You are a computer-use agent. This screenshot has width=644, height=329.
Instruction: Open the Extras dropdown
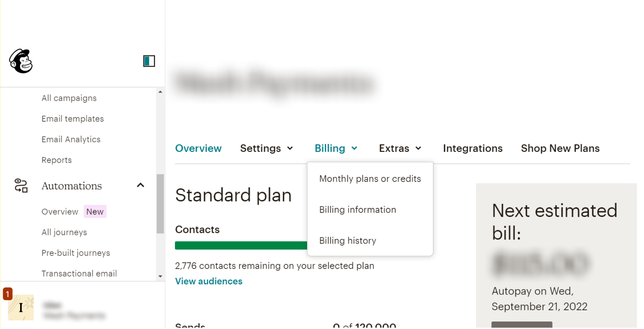click(400, 148)
